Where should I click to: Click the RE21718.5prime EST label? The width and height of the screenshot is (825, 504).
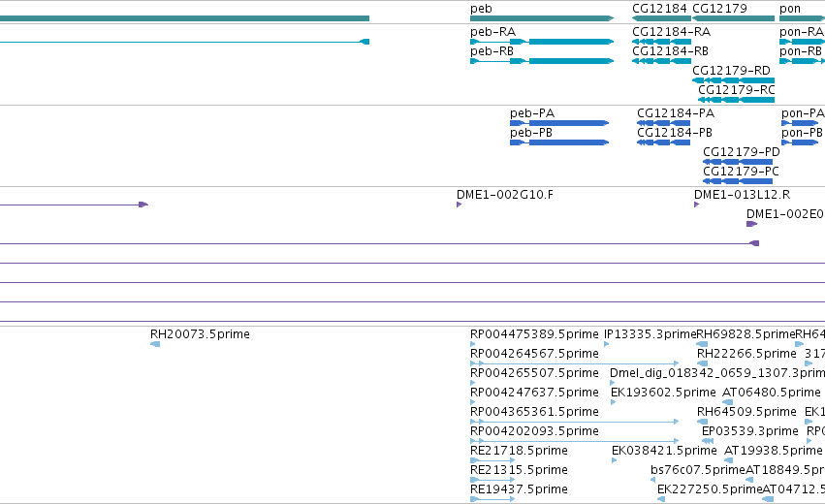point(519,451)
